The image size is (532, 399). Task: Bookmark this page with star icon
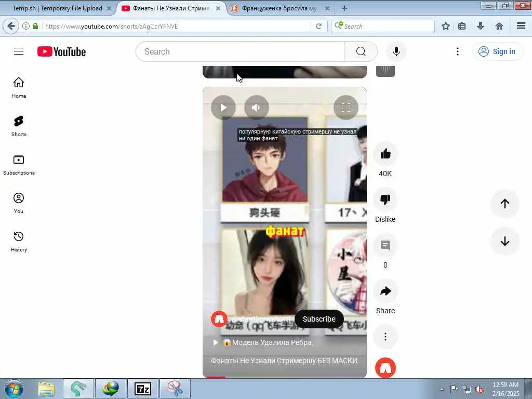pos(445,26)
